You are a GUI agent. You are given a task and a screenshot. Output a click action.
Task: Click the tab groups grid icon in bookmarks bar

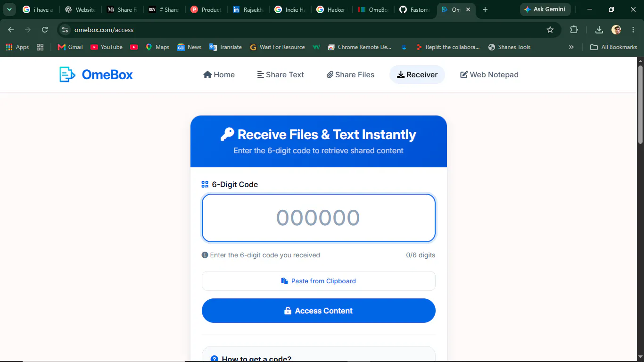40,47
